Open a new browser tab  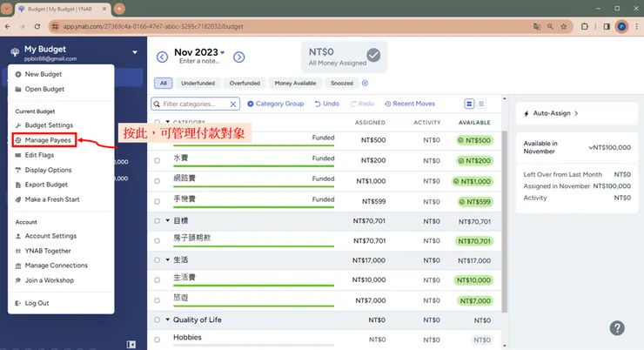pyautogui.click(x=119, y=9)
